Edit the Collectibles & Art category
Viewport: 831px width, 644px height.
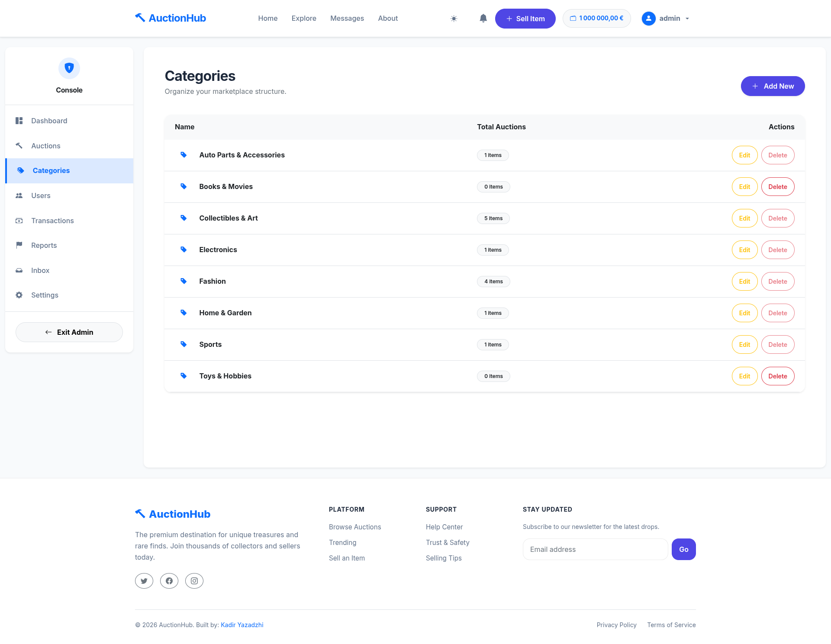[x=744, y=218]
